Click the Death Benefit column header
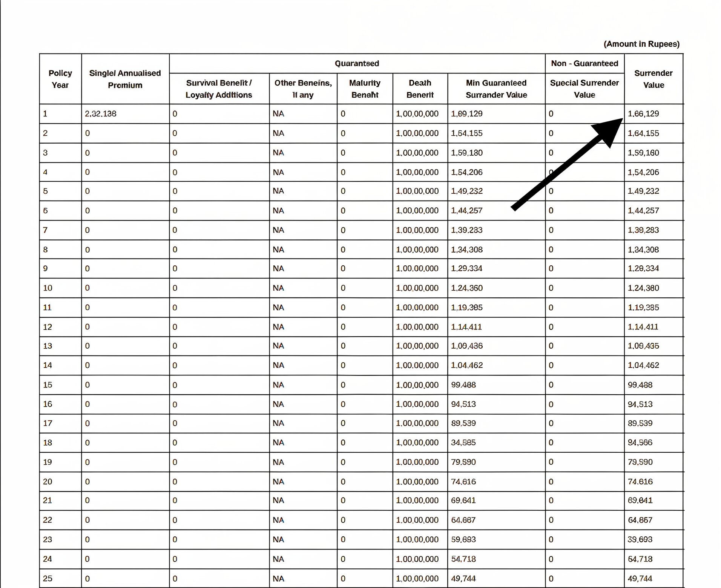 (x=420, y=89)
